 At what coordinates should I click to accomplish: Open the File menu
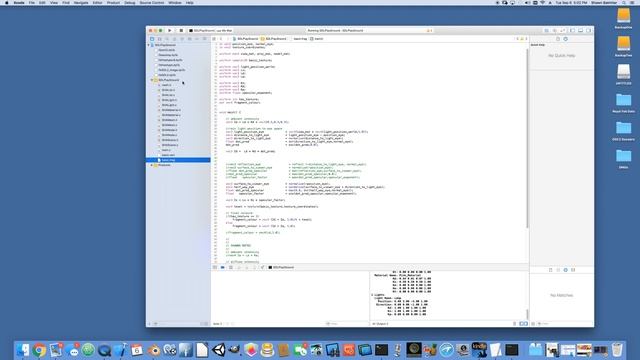[31, 3]
